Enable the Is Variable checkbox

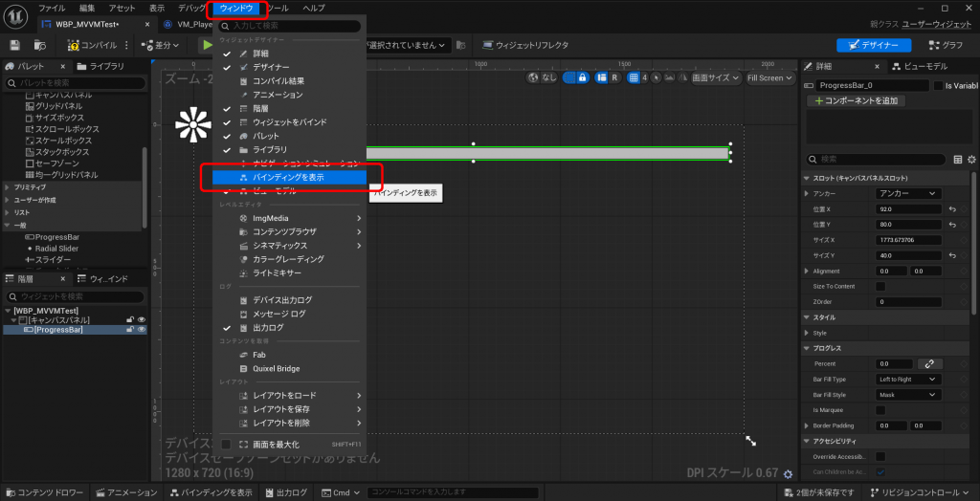tap(938, 85)
